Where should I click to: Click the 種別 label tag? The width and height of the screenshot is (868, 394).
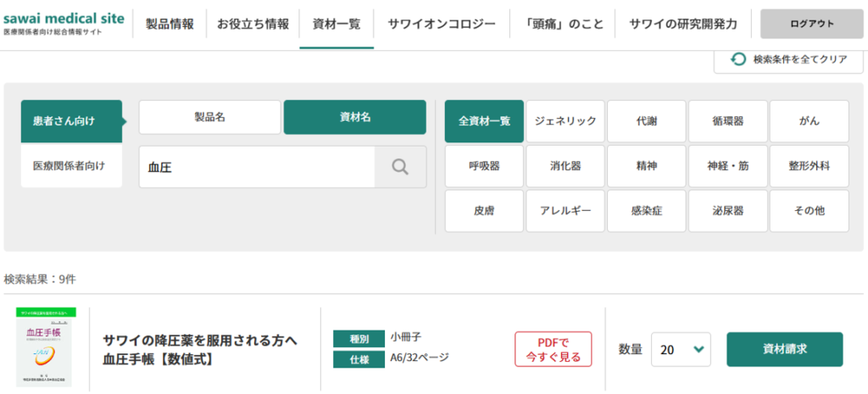pyautogui.click(x=359, y=339)
